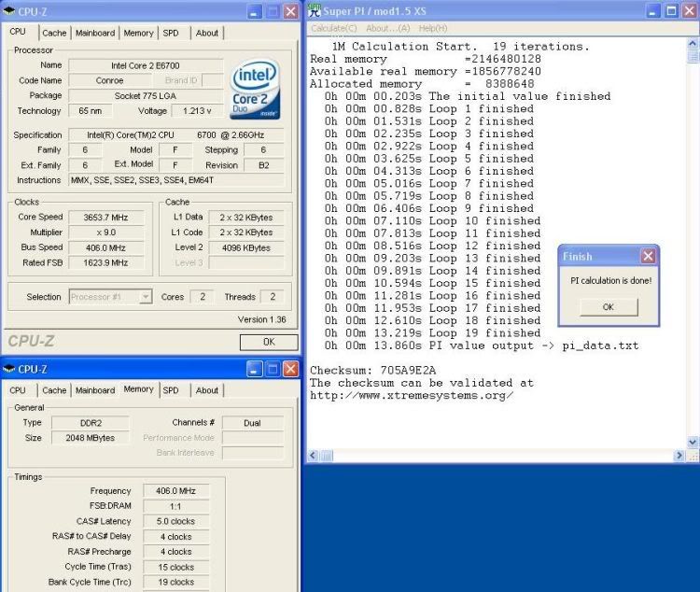Click the horizontal scrollbar thumb in Super PI

coord(327,456)
